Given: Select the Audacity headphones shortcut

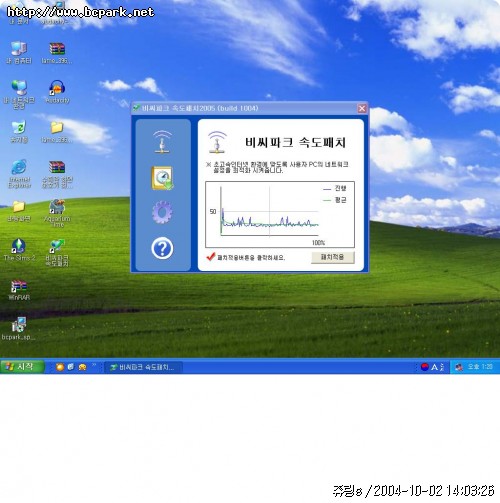Looking at the screenshot, I should 57,92.
